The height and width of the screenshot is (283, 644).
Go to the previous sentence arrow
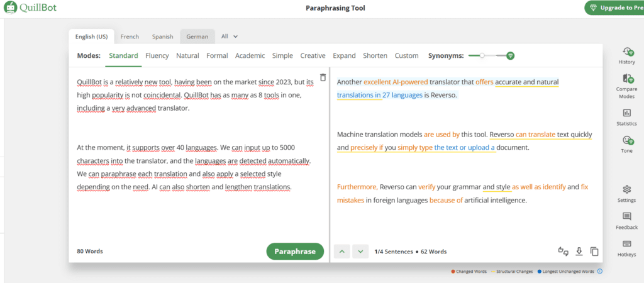point(342,252)
